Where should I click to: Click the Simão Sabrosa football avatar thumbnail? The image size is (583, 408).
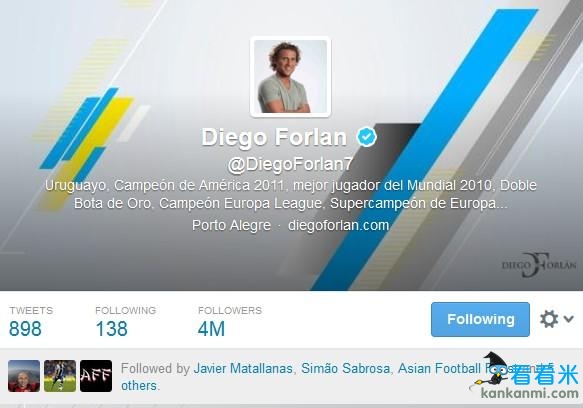click(60, 376)
